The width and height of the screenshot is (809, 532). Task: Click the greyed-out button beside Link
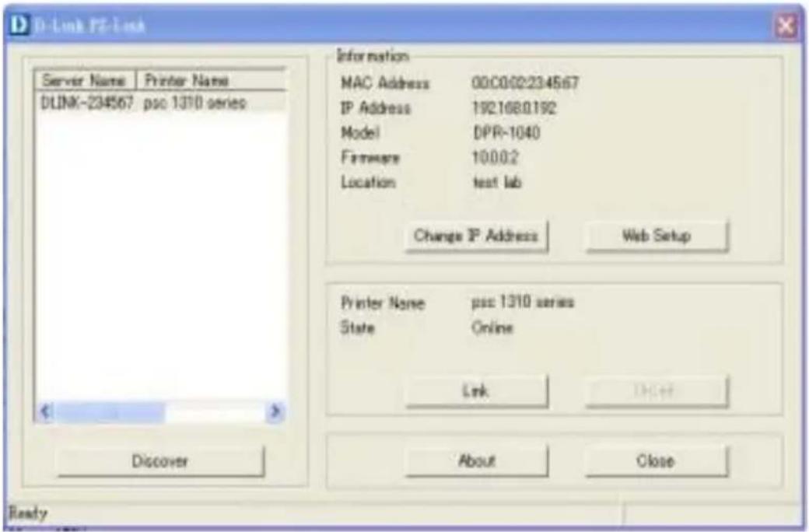[657, 390]
